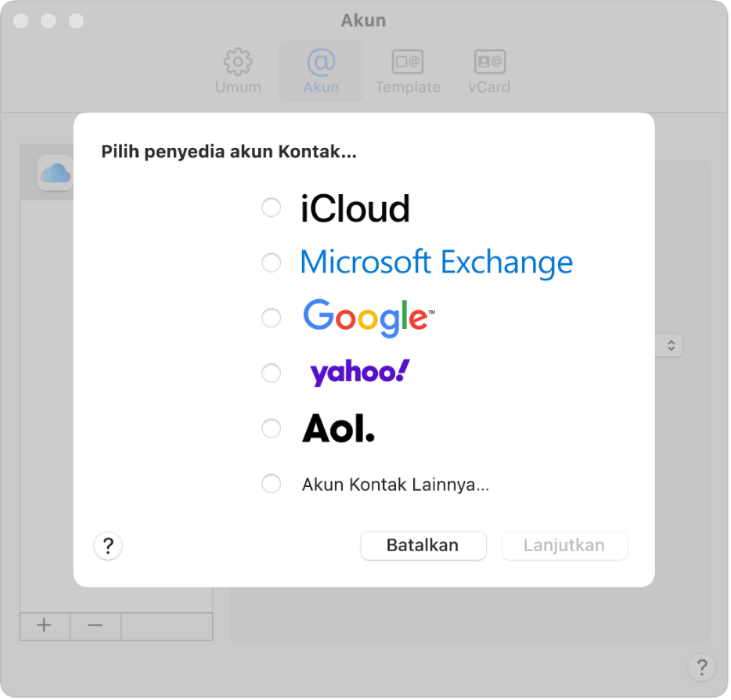The width and height of the screenshot is (731, 700).
Task: Minimize the Akun window
Action: tap(49, 21)
